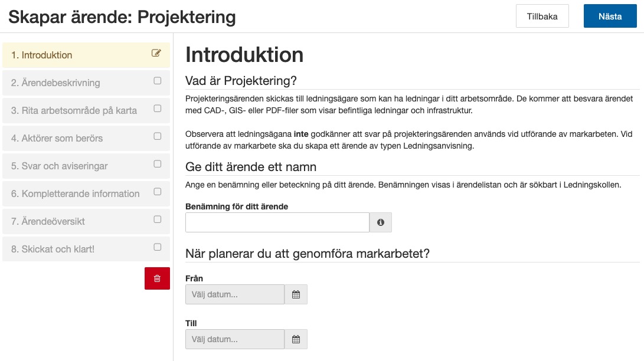Check the Ärendebeskrivning step checkbox
Screen dimensions: 644x361
point(156,82)
